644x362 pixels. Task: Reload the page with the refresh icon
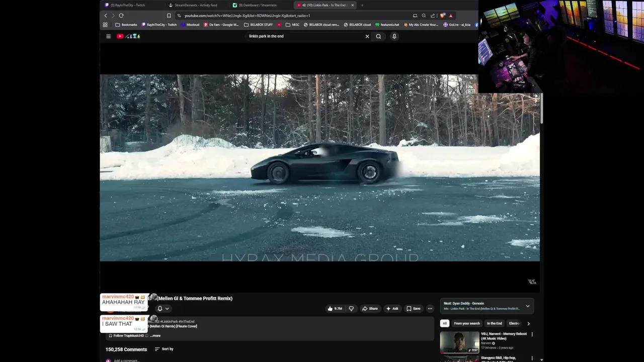(121, 16)
